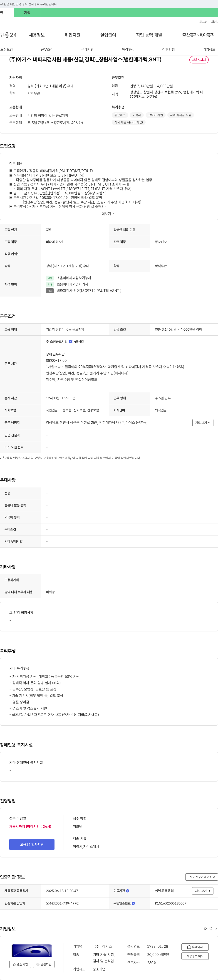Click the 자녀 학자금 지원 tag
This screenshot has height=980, width=218.
(180, 115)
